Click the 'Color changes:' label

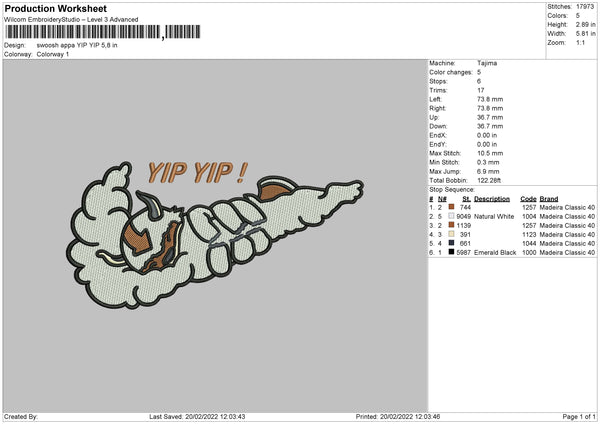point(451,72)
